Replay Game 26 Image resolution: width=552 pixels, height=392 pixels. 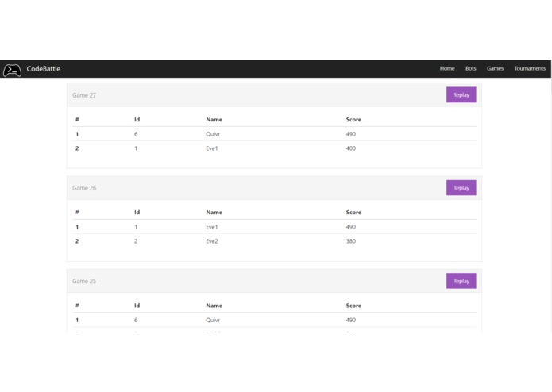tap(461, 188)
